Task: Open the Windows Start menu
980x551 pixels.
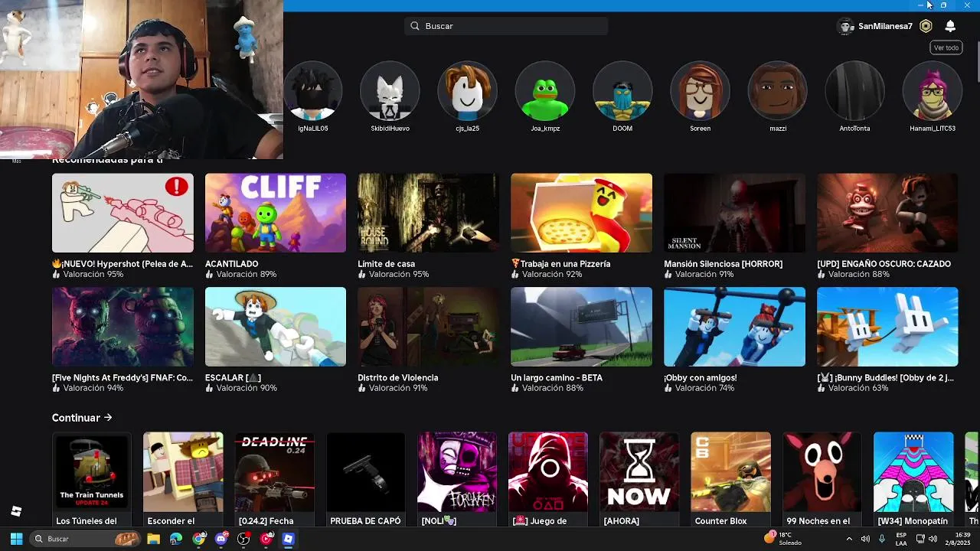Action: 16,539
